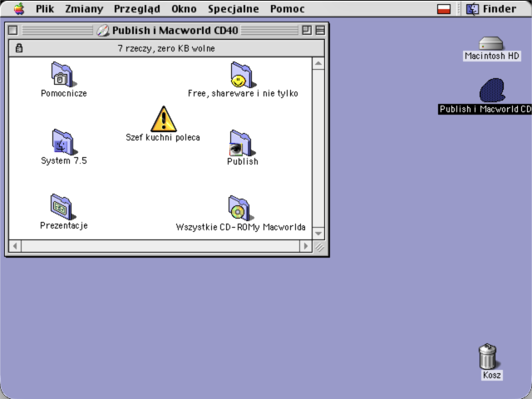Open the Pomoc menu
The image size is (532, 399).
pyautogui.click(x=288, y=9)
